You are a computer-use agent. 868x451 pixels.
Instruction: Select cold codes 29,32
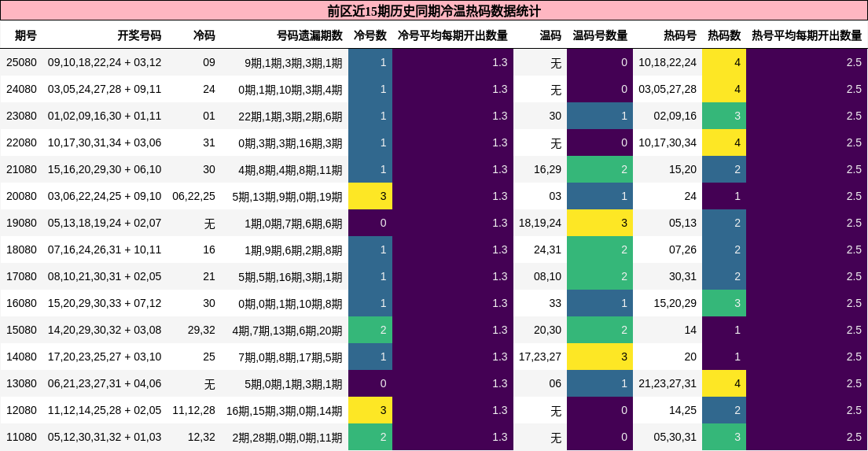[201, 331]
